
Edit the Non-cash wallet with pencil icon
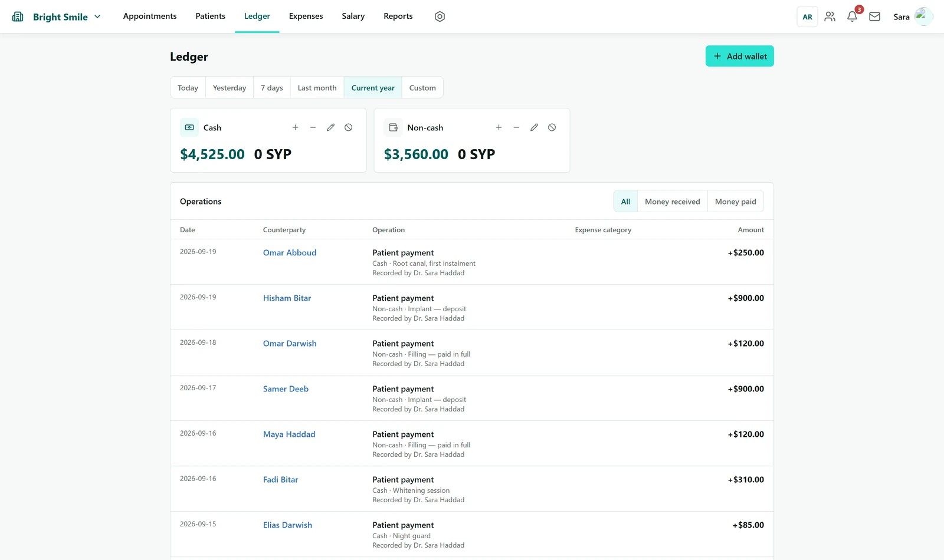click(x=534, y=127)
